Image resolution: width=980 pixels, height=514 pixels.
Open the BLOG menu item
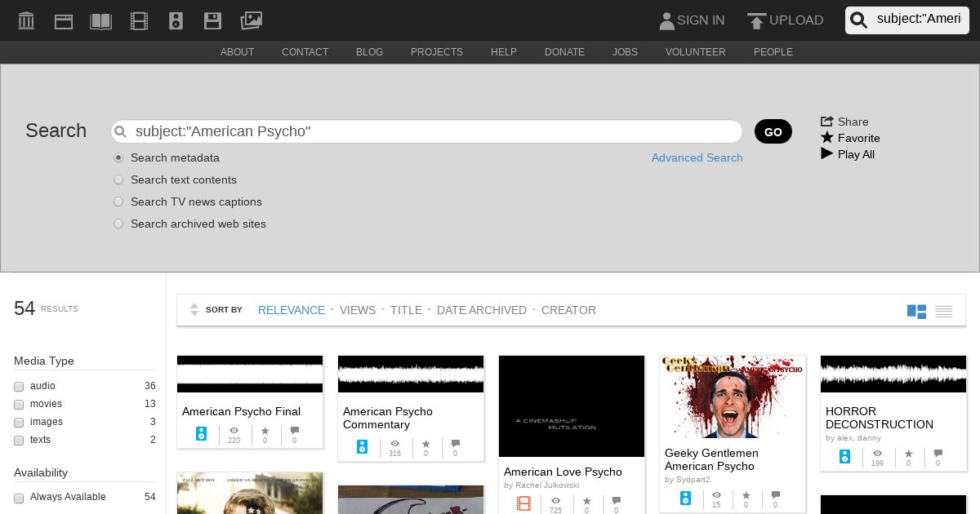click(369, 52)
